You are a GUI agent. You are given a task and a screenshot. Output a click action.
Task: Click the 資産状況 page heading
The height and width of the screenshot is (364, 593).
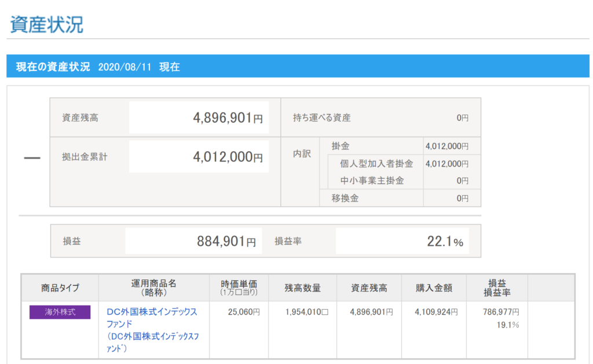click(47, 24)
